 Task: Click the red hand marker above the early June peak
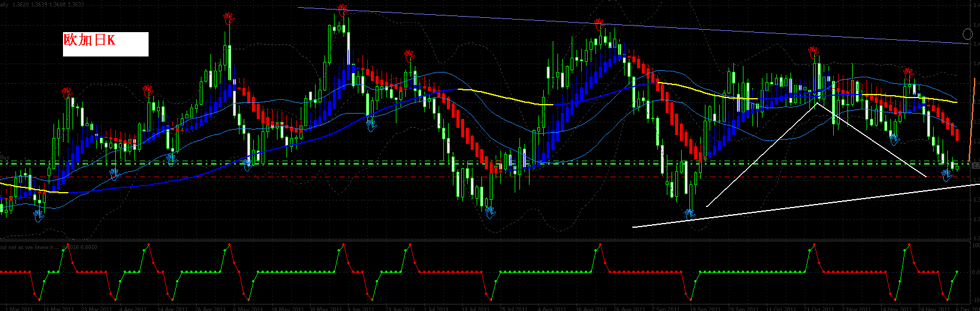tap(342, 9)
